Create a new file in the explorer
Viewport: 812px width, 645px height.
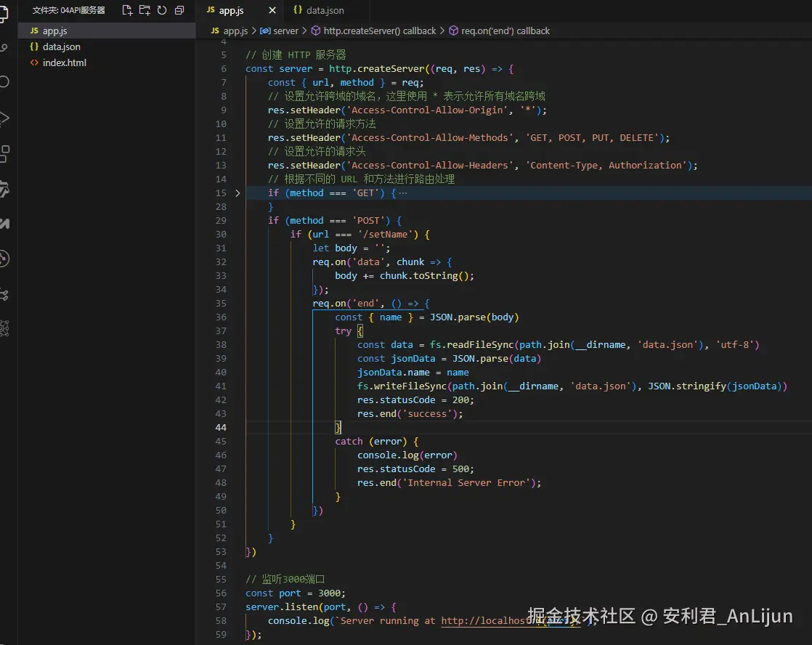pyautogui.click(x=128, y=10)
